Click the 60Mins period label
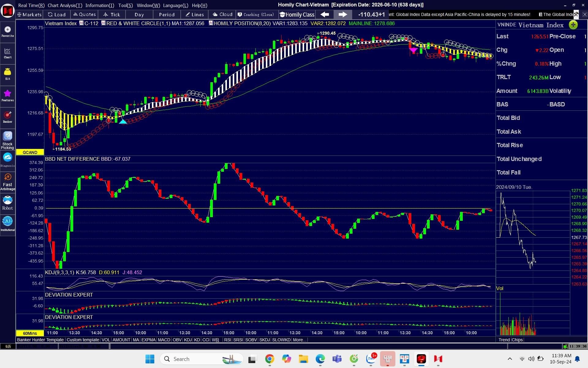Screen dimensions: 588x368 30,333
